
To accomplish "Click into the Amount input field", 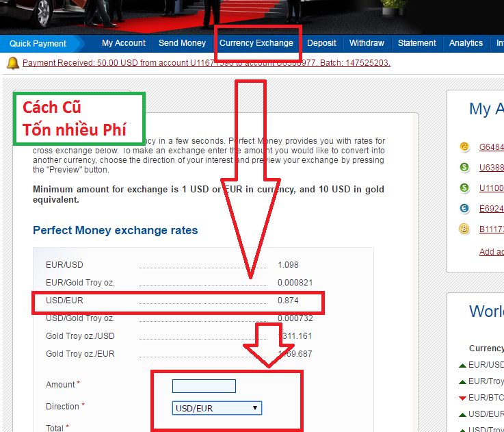I will (x=204, y=386).
